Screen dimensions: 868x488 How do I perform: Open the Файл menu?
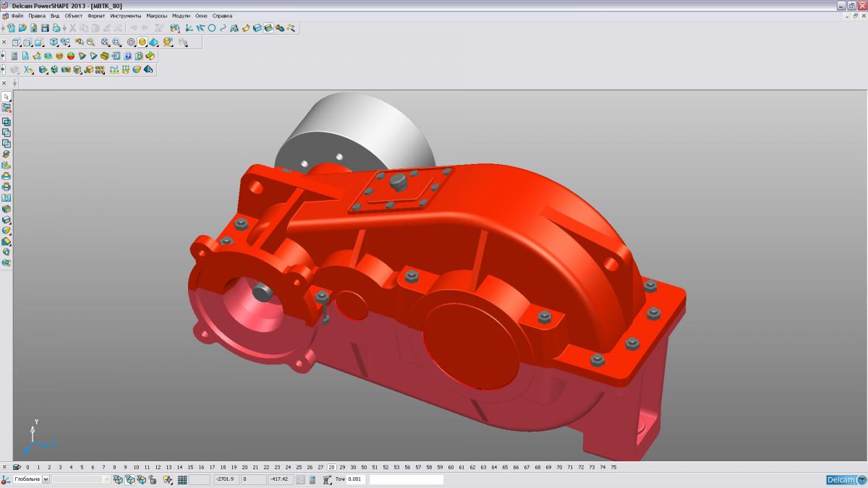(x=17, y=15)
